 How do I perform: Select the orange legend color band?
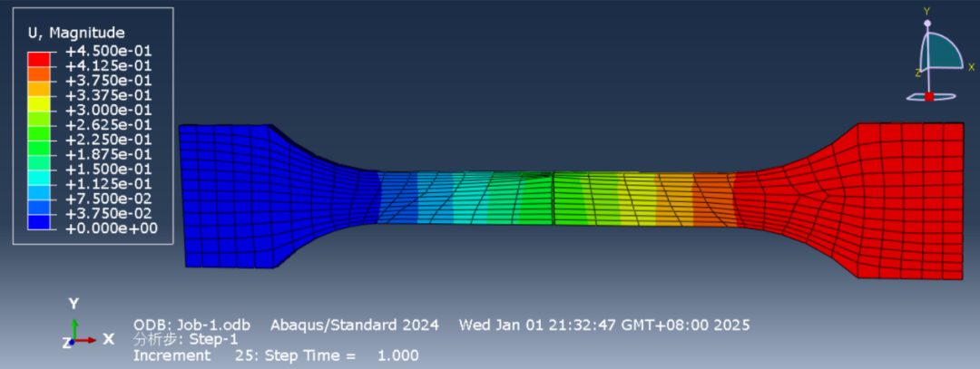[x=39, y=73]
